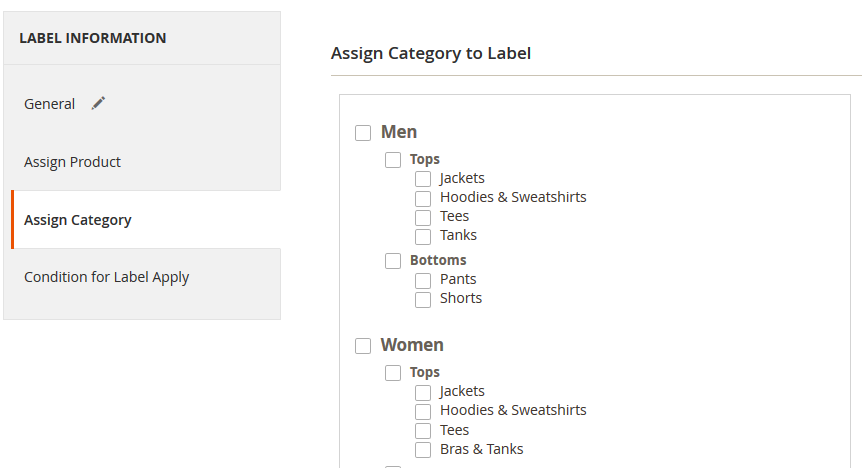Select the Assign Category tab
The image size is (862, 468).
[77, 220]
